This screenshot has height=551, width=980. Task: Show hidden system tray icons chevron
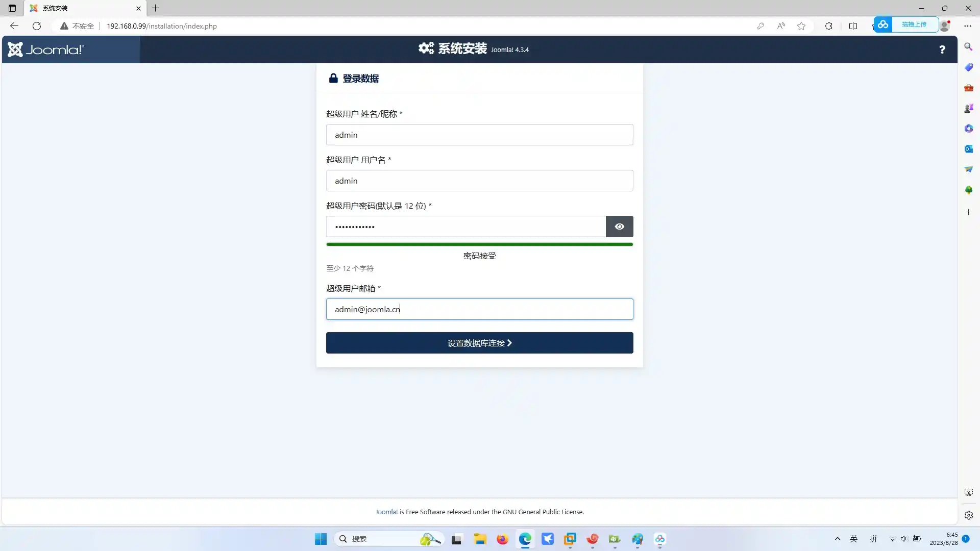coord(837,539)
